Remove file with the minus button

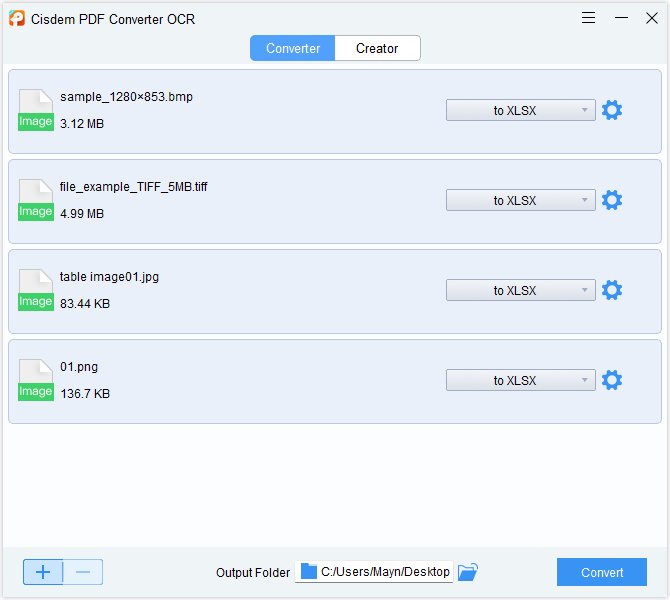pos(83,572)
